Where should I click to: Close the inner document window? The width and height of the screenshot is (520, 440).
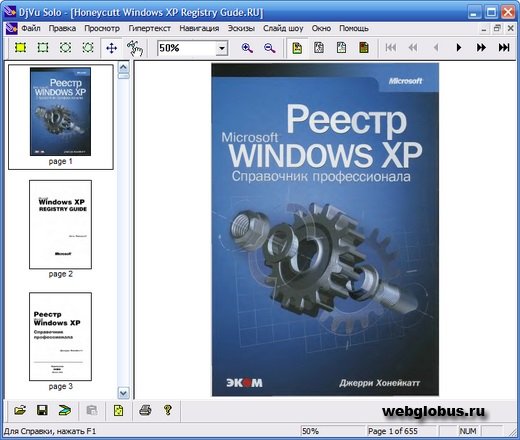510,29
